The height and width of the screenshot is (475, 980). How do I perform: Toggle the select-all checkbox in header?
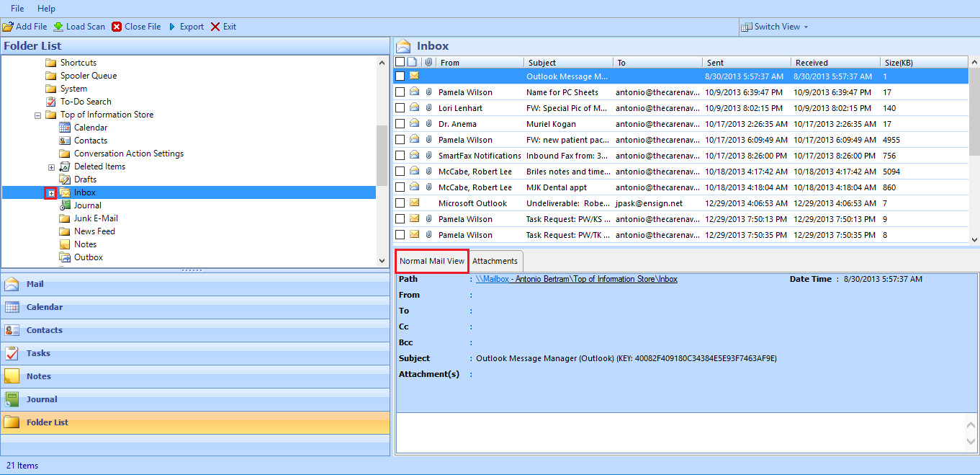point(400,62)
